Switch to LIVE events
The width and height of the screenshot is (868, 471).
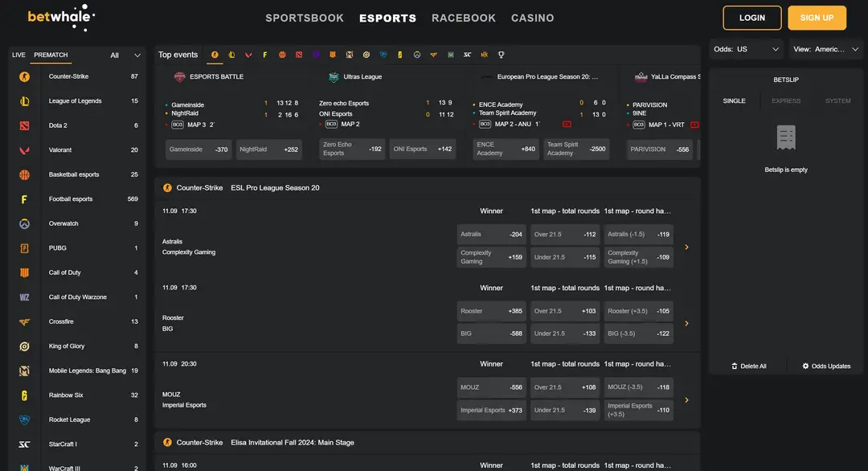[18, 55]
